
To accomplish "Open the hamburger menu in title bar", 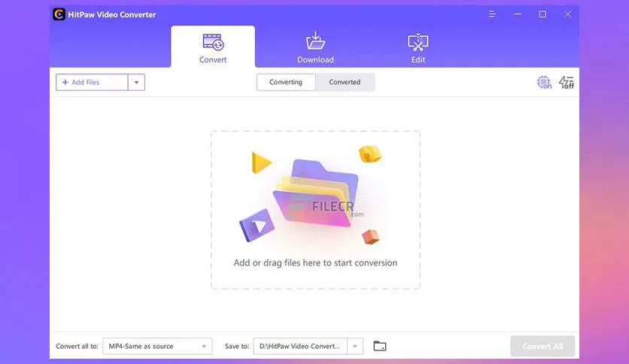I will coord(492,14).
